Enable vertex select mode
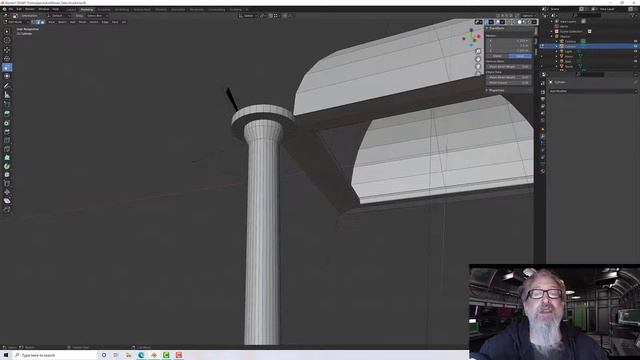Image resolution: width=640 pixels, height=360 pixels. (33, 22)
